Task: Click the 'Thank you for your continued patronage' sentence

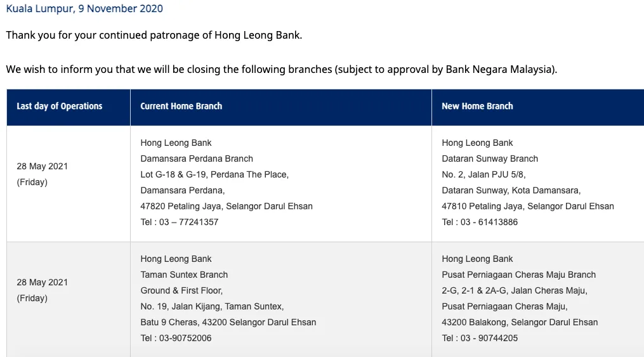Action: (x=154, y=36)
